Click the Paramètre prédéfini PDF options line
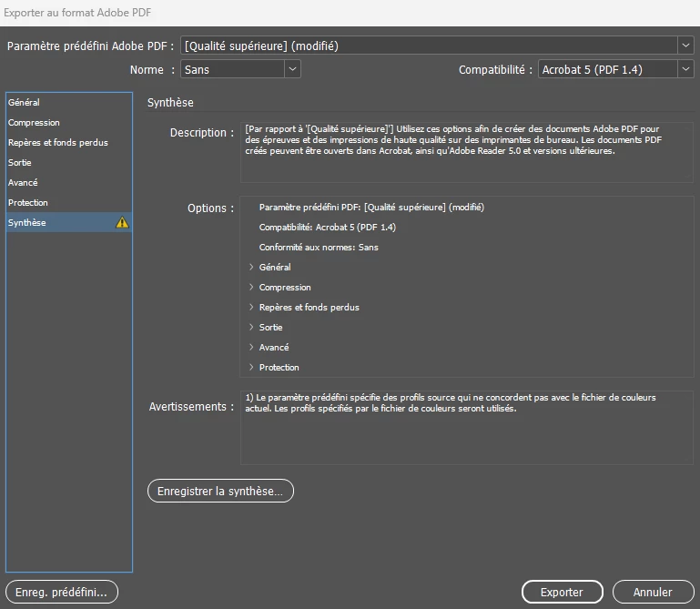 click(x=371, y=208)
